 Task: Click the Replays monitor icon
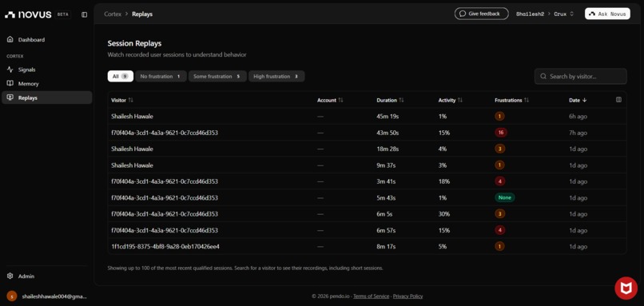[10, 97]
